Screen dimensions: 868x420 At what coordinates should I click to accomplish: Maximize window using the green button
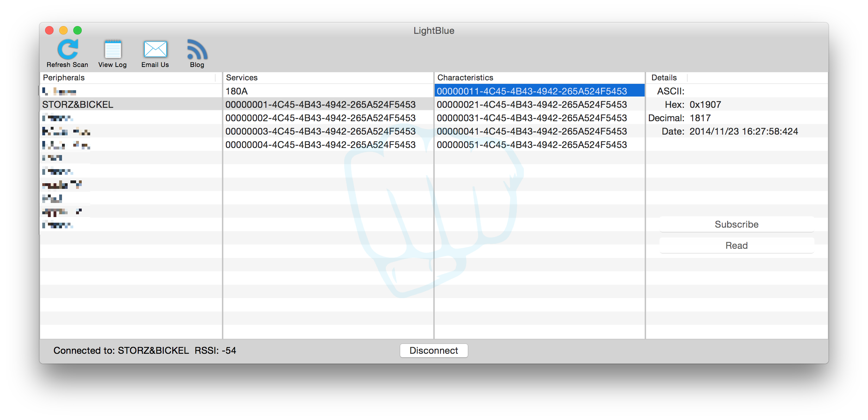click(x=77, y=30)
